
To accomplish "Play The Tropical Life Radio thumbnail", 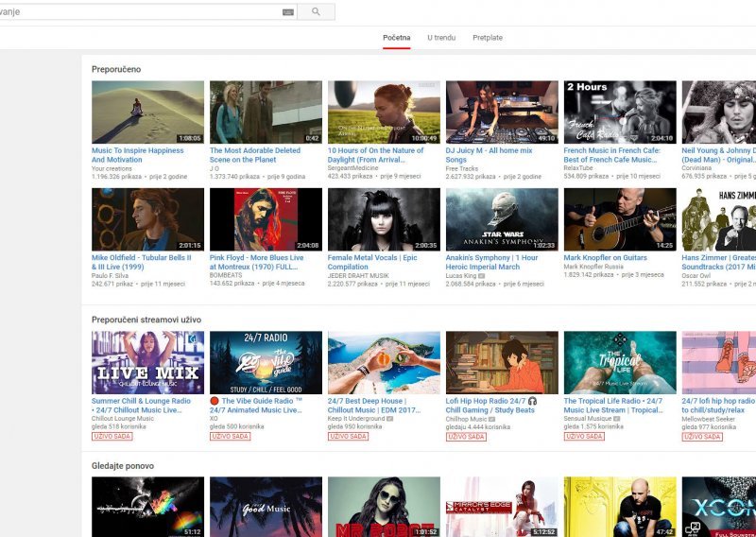I will click(620, 362).
